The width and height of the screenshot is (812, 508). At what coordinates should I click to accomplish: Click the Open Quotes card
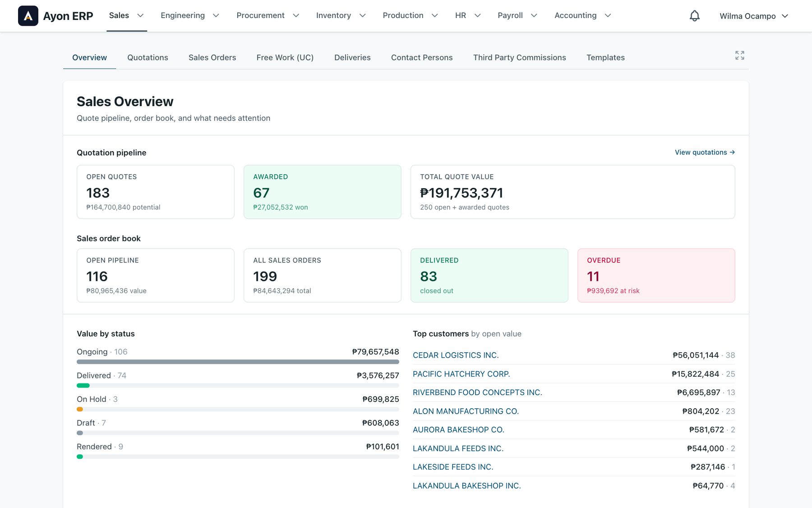point(156,192)
